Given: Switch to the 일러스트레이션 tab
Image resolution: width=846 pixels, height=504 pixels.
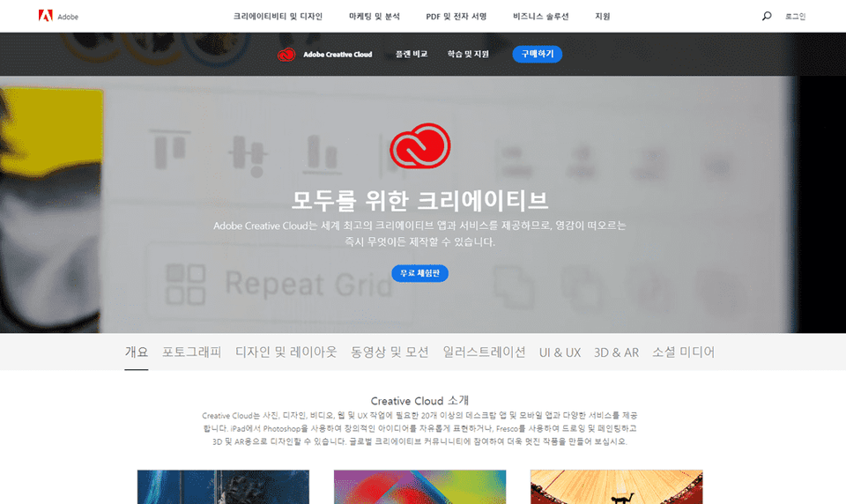Looking at the screenshot, I should pos(484,352).
